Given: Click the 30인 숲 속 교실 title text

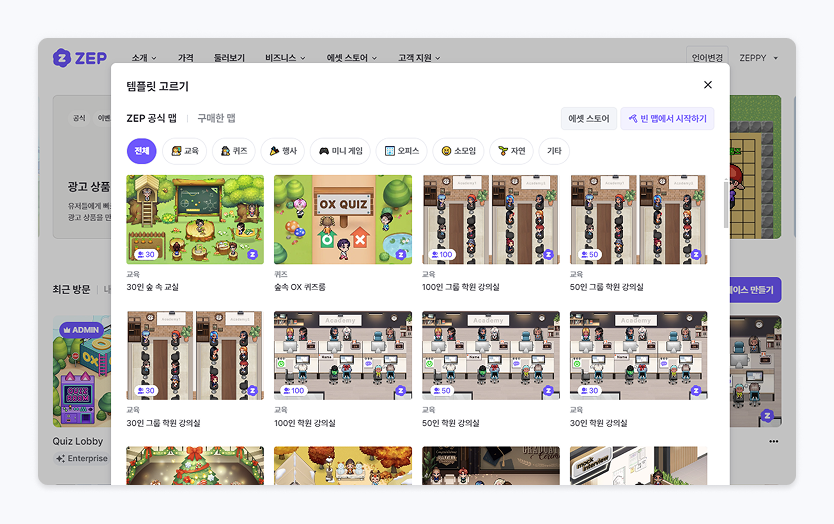Looking at the screenshot, I should coord(152,287).
